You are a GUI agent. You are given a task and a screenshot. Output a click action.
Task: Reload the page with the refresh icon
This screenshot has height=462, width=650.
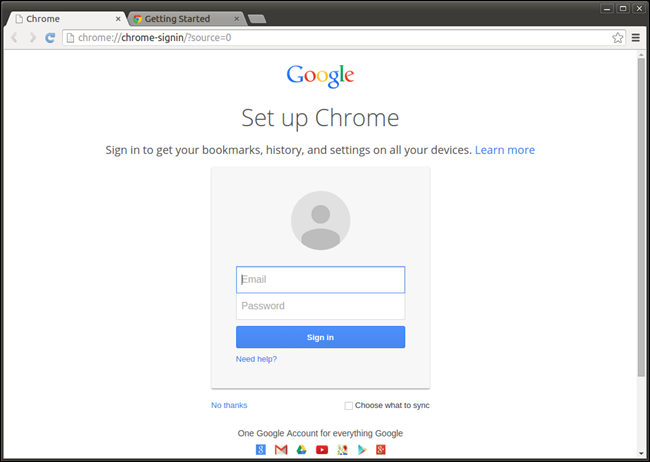[x=50, y=38]
